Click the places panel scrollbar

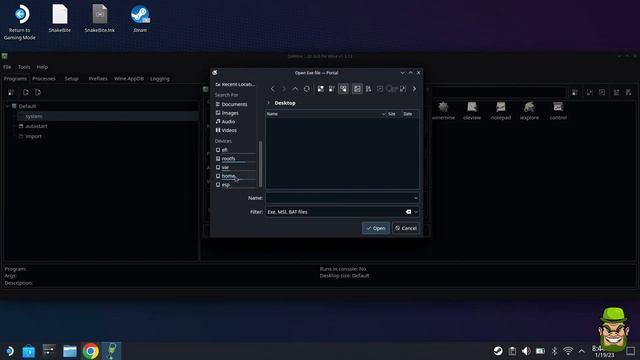coord(260,163)
